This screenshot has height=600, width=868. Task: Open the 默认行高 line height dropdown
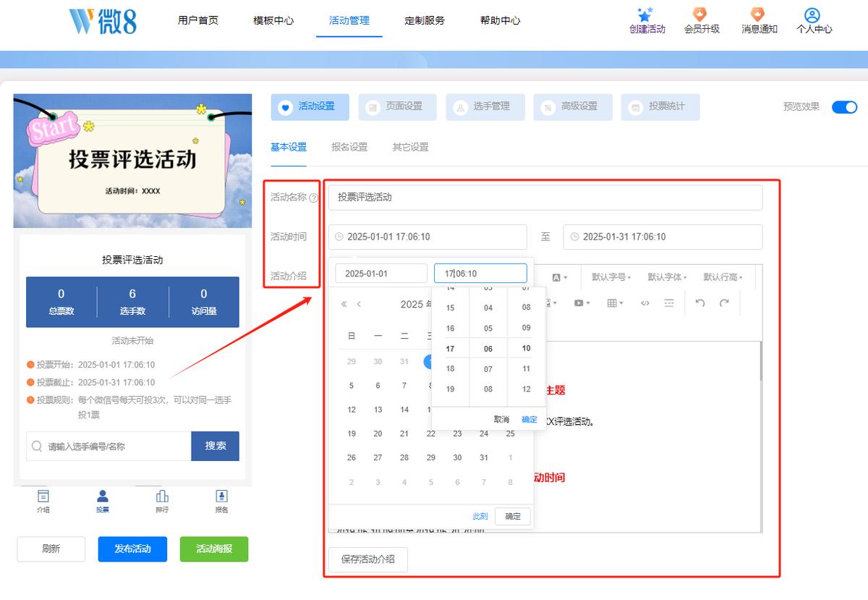pos(723,277)
